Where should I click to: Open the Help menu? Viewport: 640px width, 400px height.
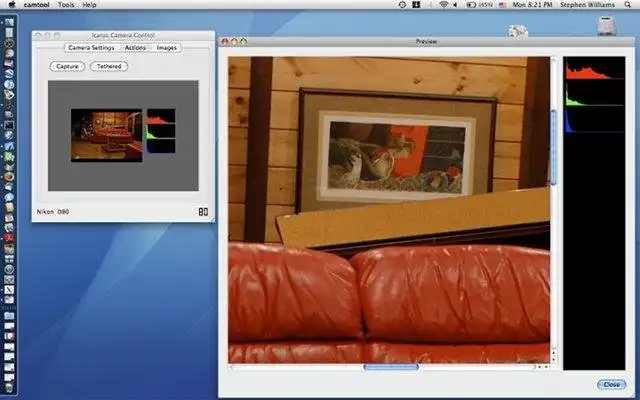point(89,5)
